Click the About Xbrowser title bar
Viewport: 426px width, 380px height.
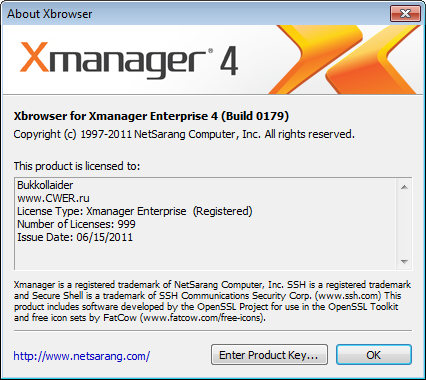[x=195, y=14]
